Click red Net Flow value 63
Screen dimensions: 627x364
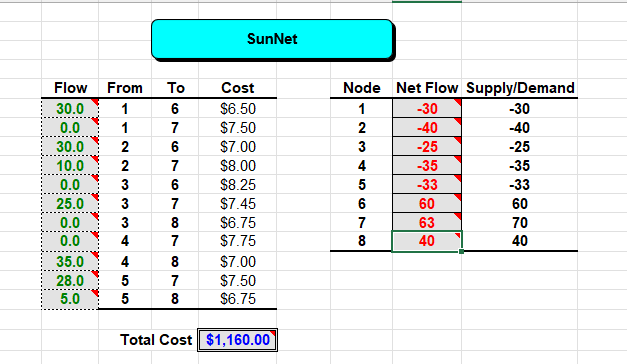[x=427, y=222]
